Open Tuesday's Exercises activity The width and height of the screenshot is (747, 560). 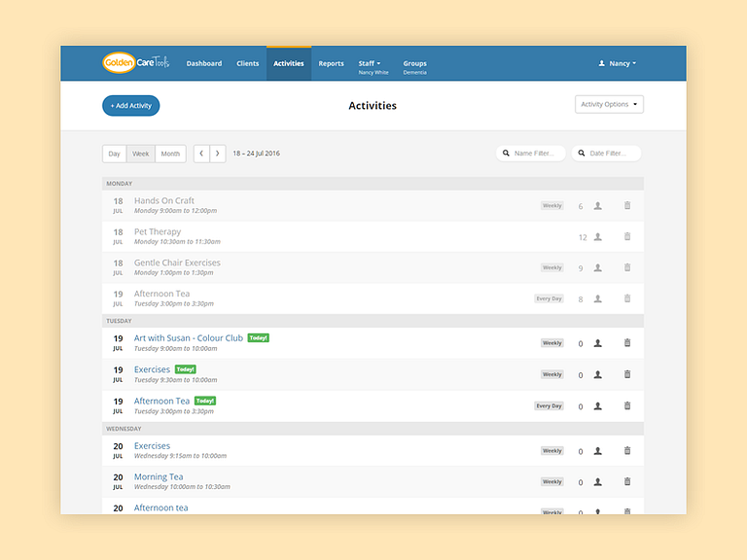coord(152,369)
